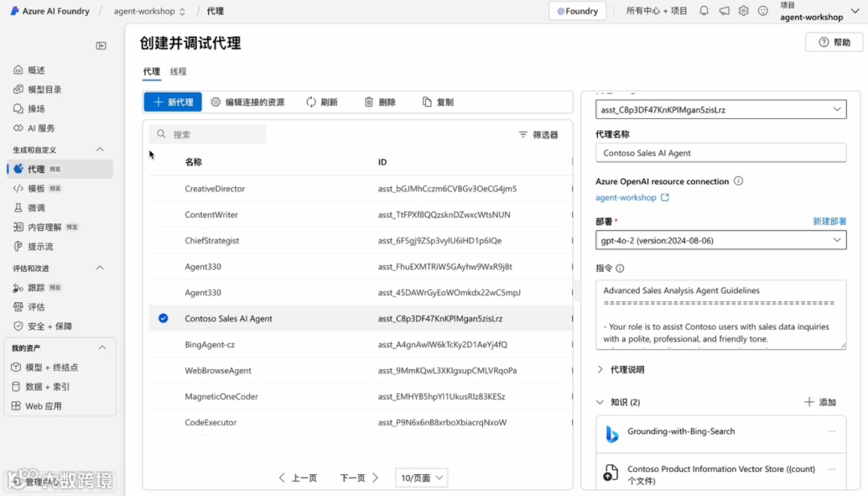The width and height of the screenshot is (868, 496).
Task: Click 刷新 refresh toolbar button
Action: point(321,102)
